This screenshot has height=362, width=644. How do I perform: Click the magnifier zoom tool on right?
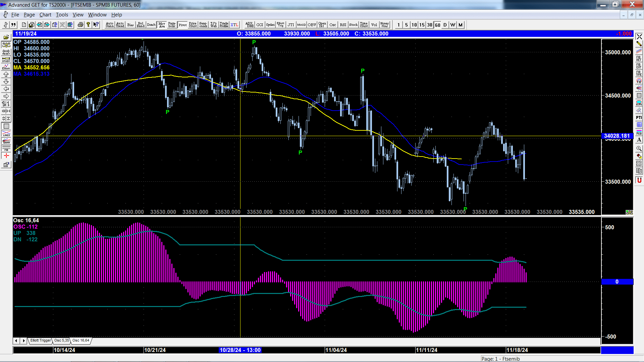639,148
